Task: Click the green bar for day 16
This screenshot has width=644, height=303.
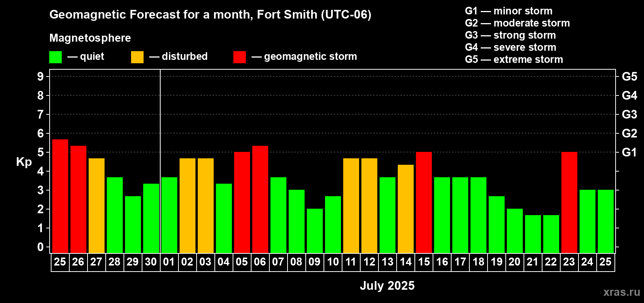Action: click(x=442, y=215)
